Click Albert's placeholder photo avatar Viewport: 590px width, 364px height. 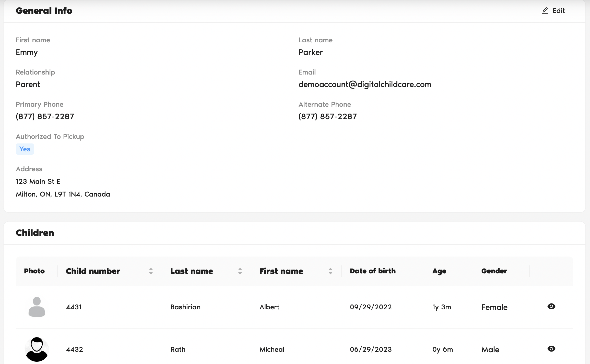coord(37,307)
